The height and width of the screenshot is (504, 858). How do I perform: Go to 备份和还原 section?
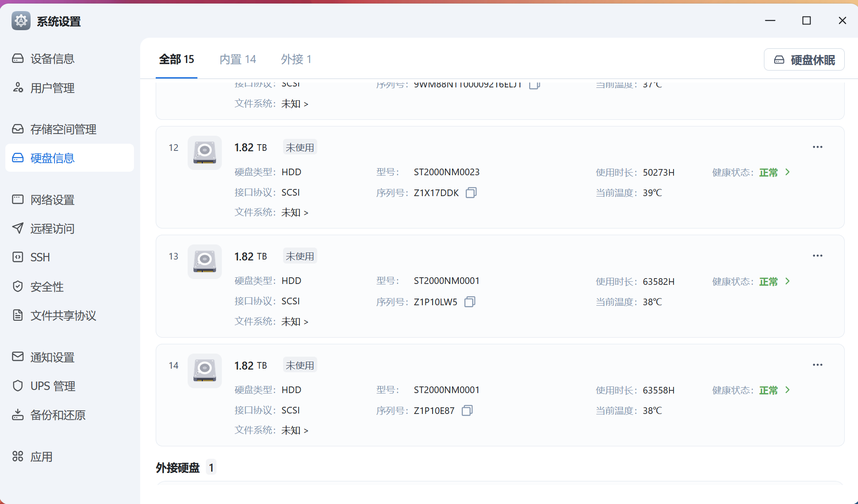(x=58, y=415)
